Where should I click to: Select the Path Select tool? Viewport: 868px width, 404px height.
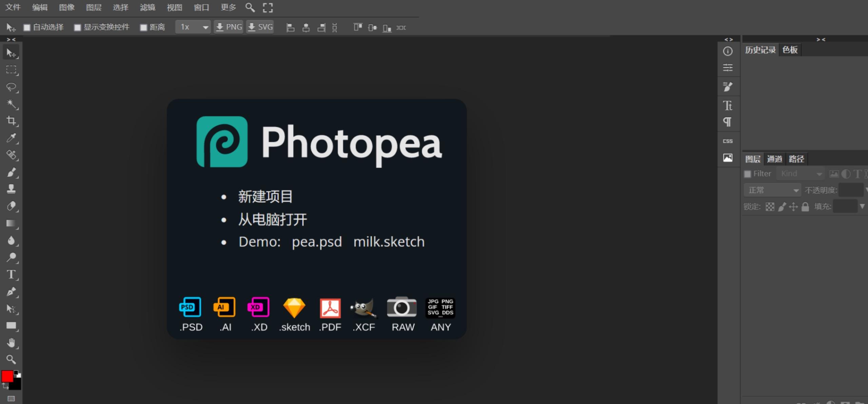(x=11, y=309)
